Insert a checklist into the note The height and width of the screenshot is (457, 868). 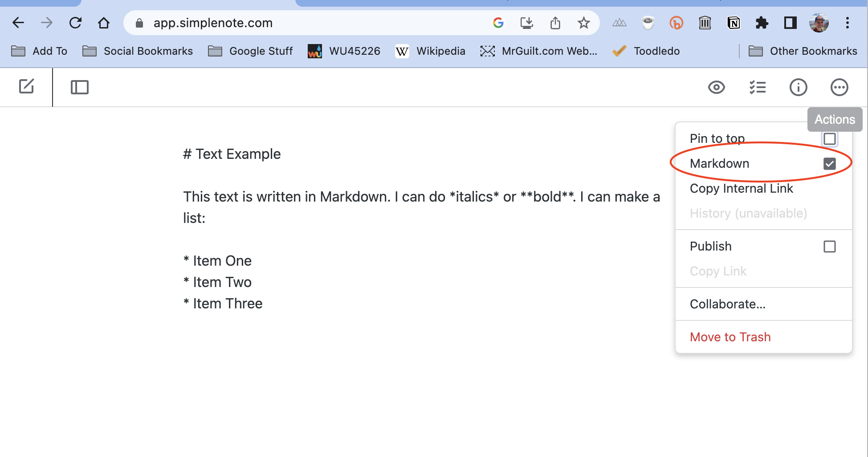pyautogui.click(x=757, y=87)
